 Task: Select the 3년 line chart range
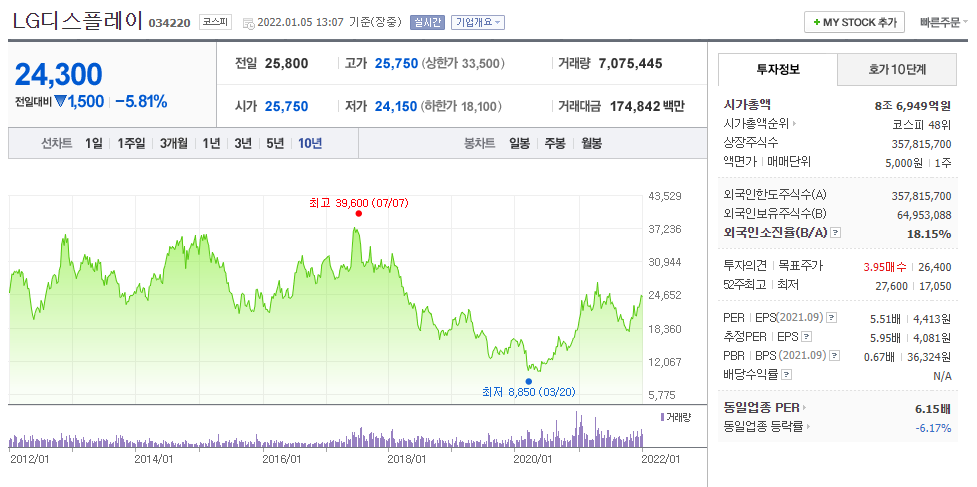click(x=243, y=143)
